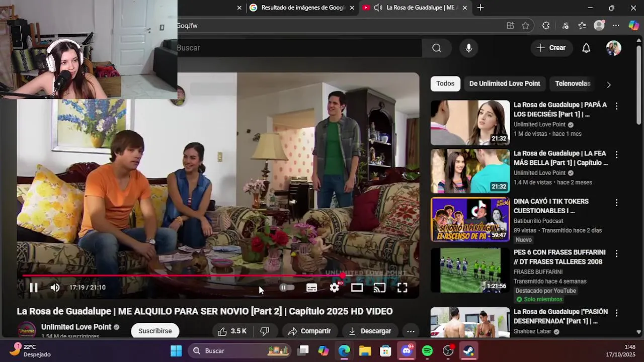Open options menu for PES 6 video
Viewport: 644px width, 362px height.
[x=616, y=253]
